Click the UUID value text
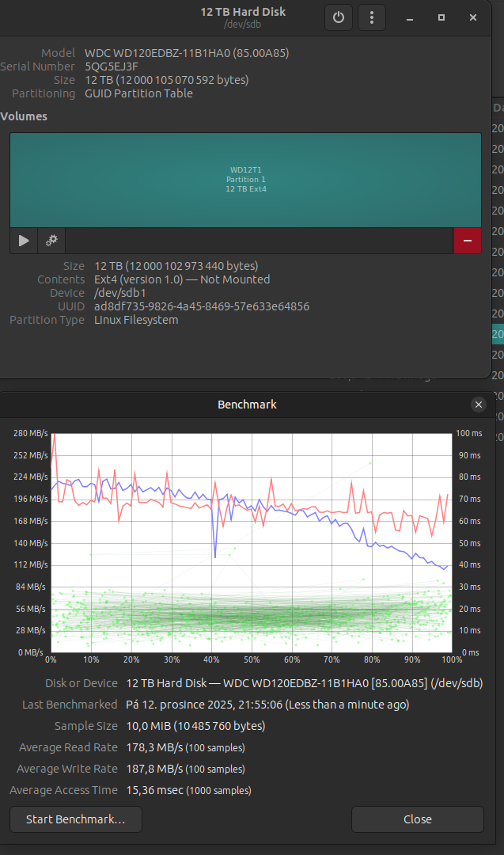 pyautogui.click(x=201, y=306)
